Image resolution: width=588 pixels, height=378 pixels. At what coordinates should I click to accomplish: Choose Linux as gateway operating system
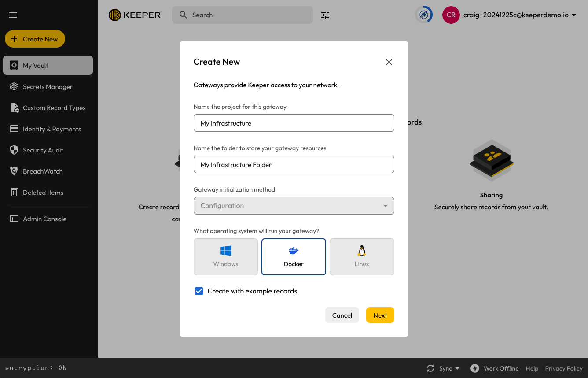point(362,257)
